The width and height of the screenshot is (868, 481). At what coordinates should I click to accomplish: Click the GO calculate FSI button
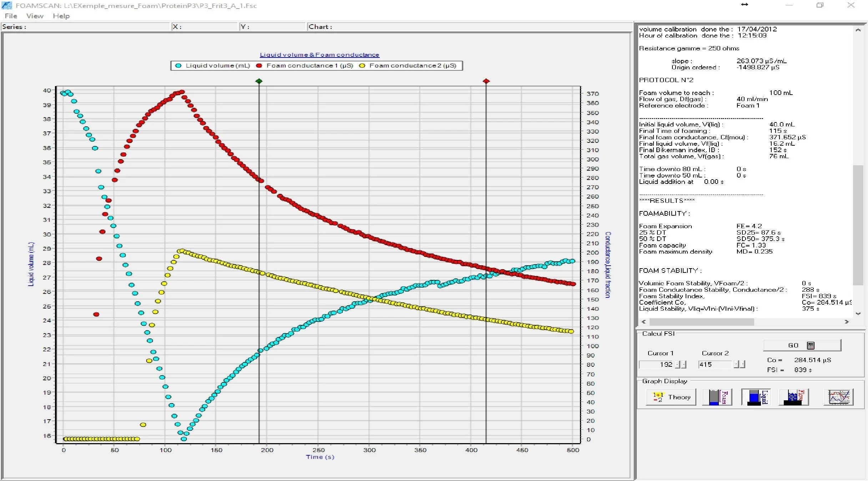[x=802, y=345]
